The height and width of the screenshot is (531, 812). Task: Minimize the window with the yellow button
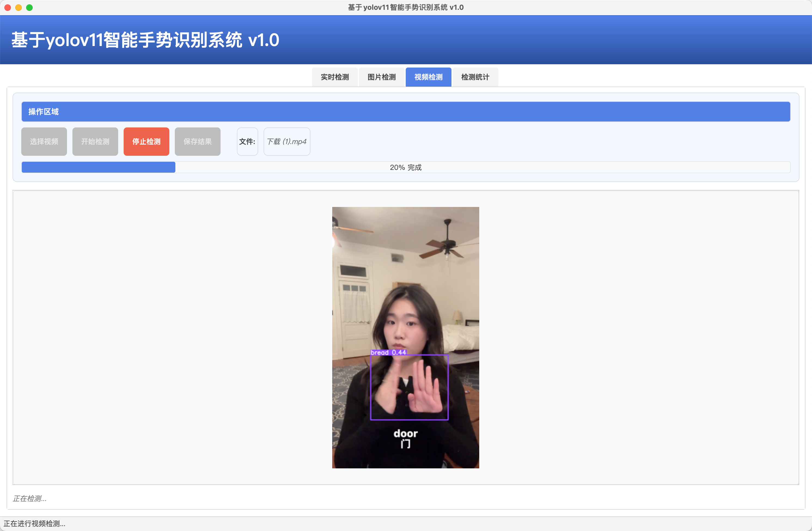19,8
